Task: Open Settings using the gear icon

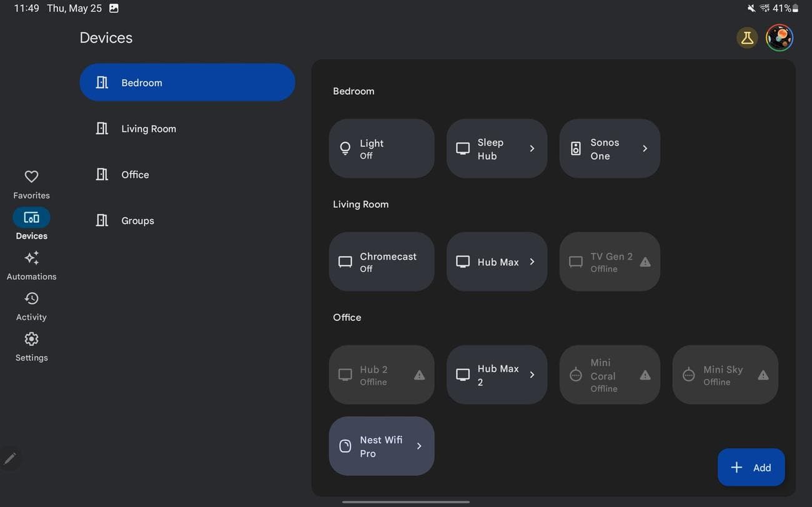Action: (x=31, y=338)
